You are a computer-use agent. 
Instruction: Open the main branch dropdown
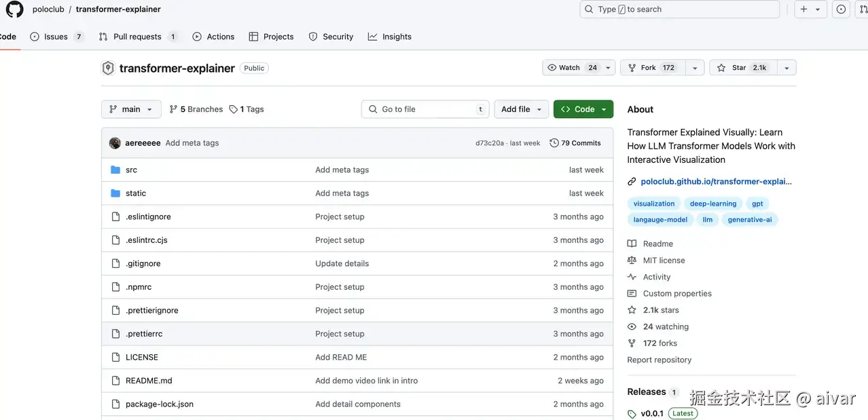coord(131,109)
